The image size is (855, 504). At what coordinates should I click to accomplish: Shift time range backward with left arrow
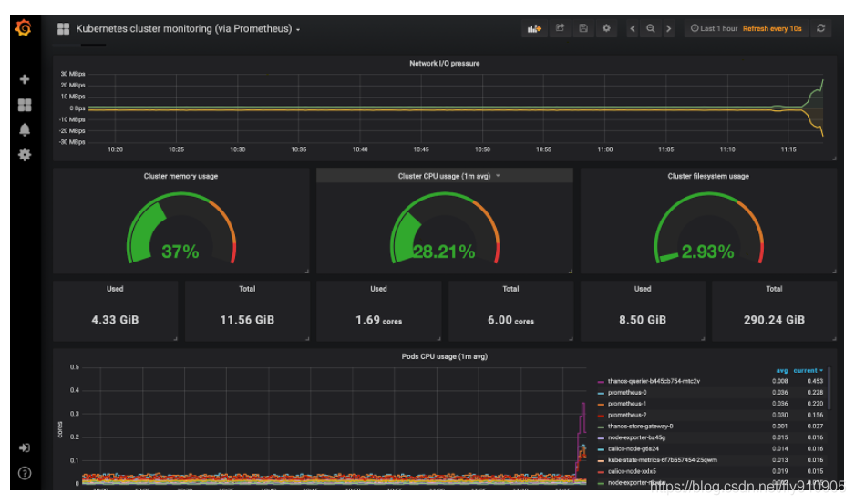(633, 29)
